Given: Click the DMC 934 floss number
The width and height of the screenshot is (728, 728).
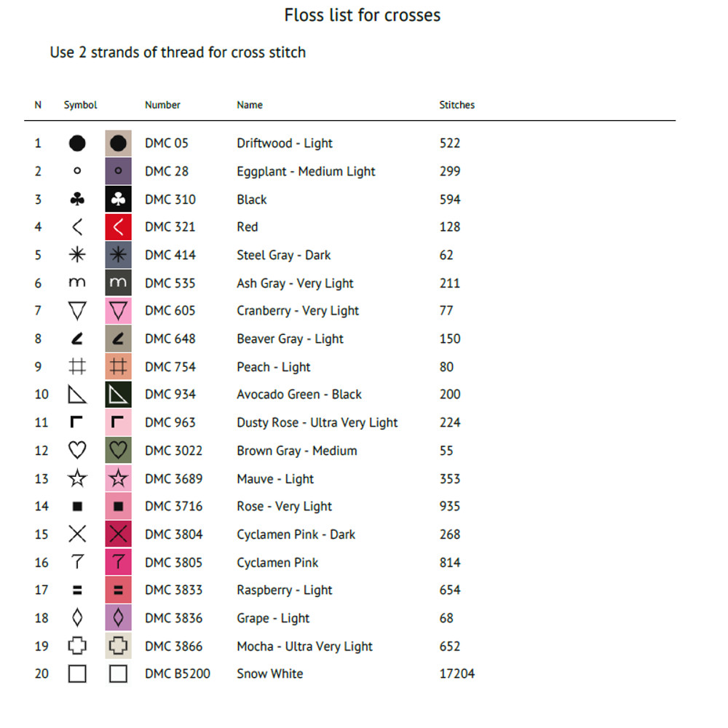Looking at the screenshot, I should [170, 395].
